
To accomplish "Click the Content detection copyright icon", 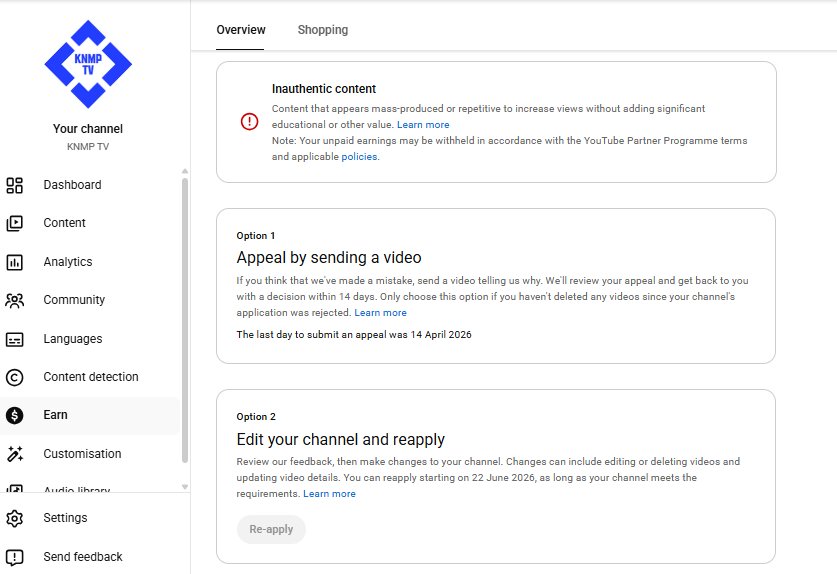I will [x=14, y=378].
